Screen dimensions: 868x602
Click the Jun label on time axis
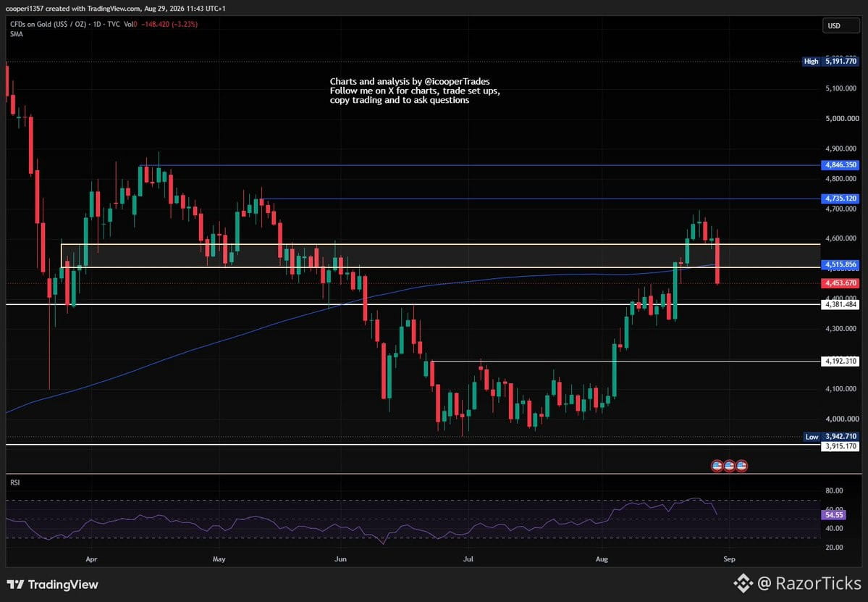340,559
